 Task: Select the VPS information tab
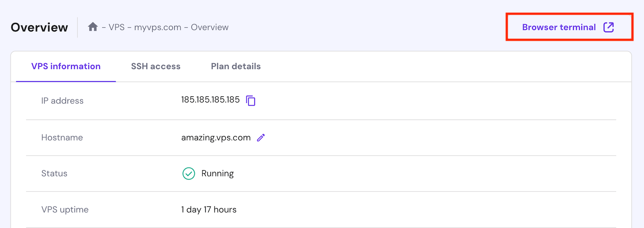[x=66, y=66]
